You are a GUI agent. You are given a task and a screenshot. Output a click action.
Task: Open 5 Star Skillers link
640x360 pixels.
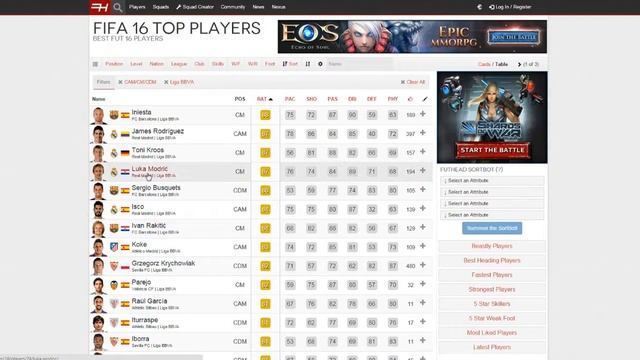click(x=492, y=304)
